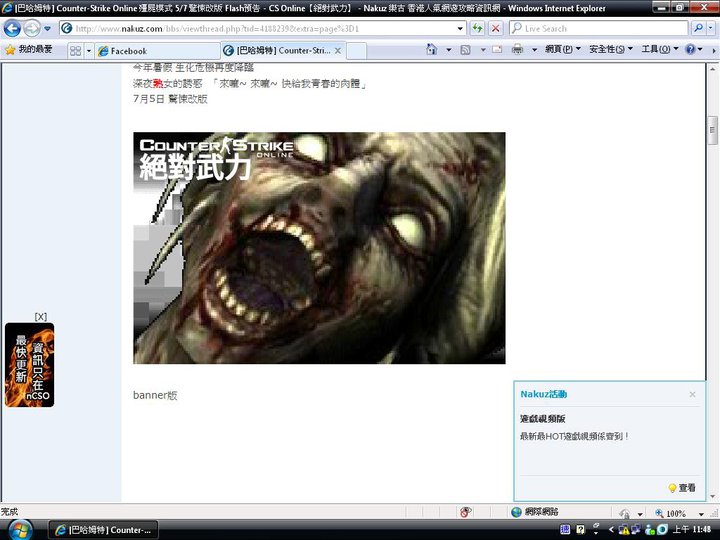Click the vertical scrollbar thumb
This screenshot has width=720, height=540.
[713, 130]
